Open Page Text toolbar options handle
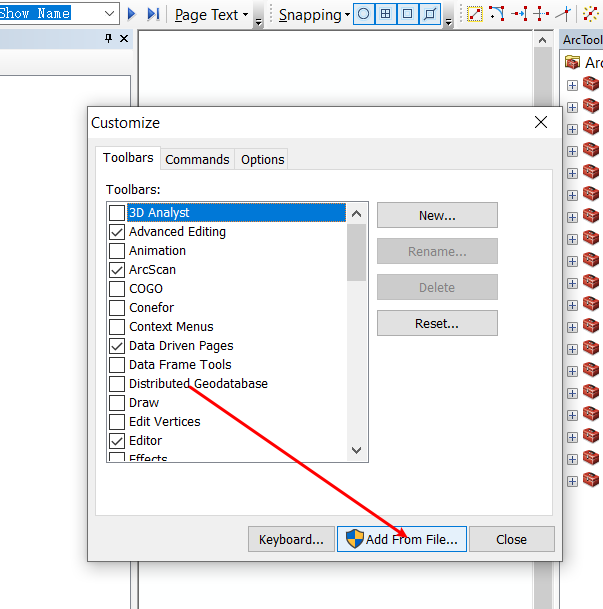Screen dimensions: 603x609 click(258, 16)
